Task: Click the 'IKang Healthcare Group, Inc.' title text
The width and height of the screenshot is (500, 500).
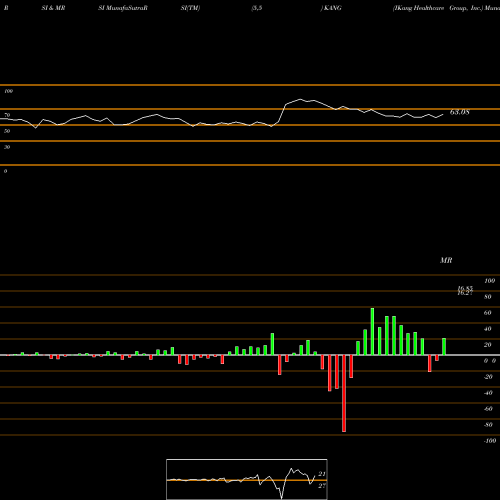Action: (x=438, y=8)
